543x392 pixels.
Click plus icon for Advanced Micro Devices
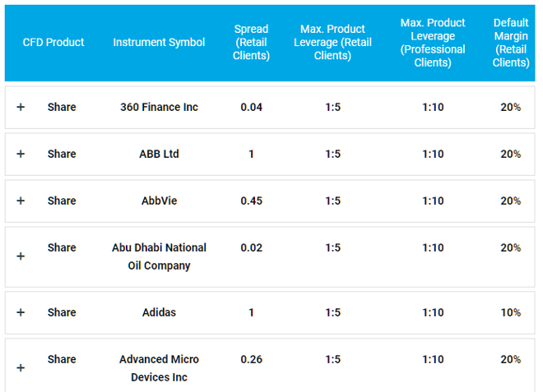tap(21, 368)
